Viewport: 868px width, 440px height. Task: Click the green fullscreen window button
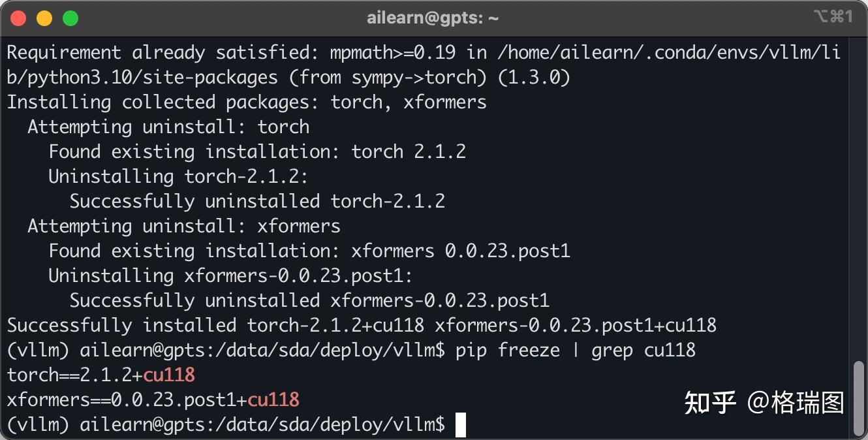click(x=70, y=18)
